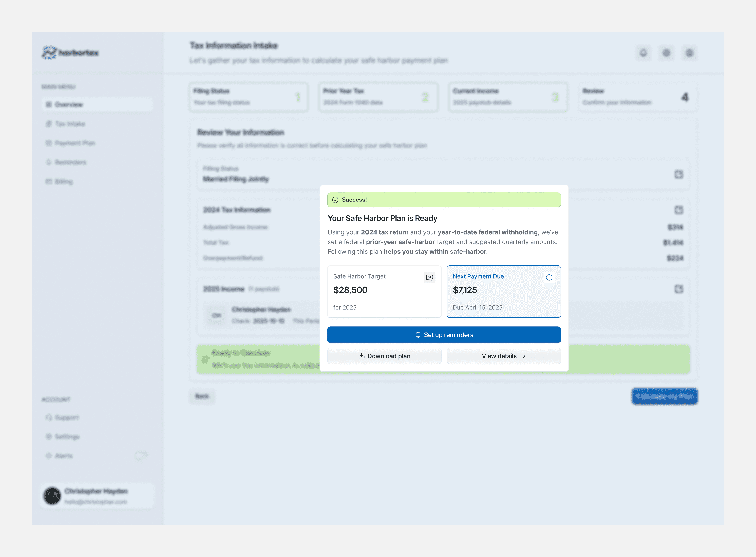
Task: Click the edit icon for 2024 Tax Information
Action: click(x=679, y=210)
